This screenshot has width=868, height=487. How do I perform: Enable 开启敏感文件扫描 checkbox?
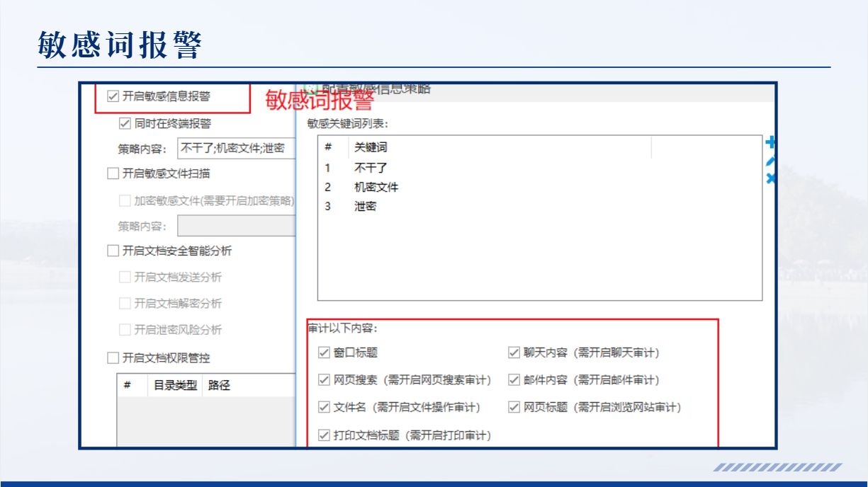(113, 173)
